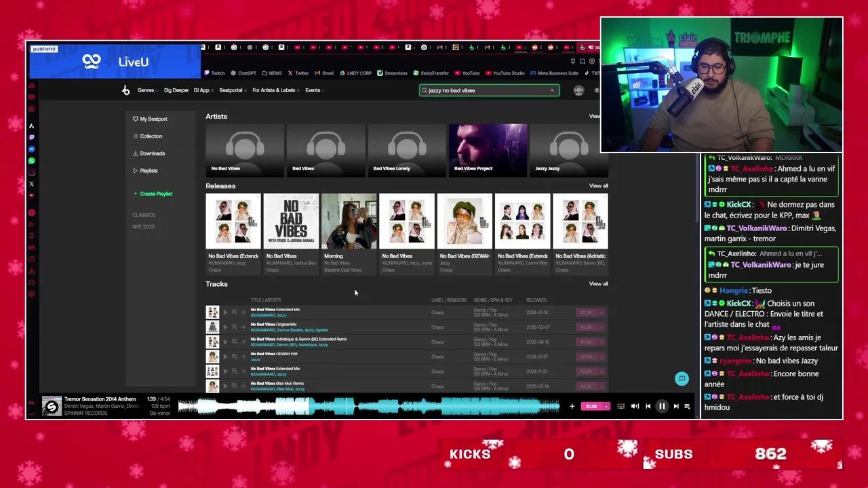The height and width of the screenshot is (488, 868).
Task: Click the search field containing jazzy no bad vibes
Action: point(489,90)
